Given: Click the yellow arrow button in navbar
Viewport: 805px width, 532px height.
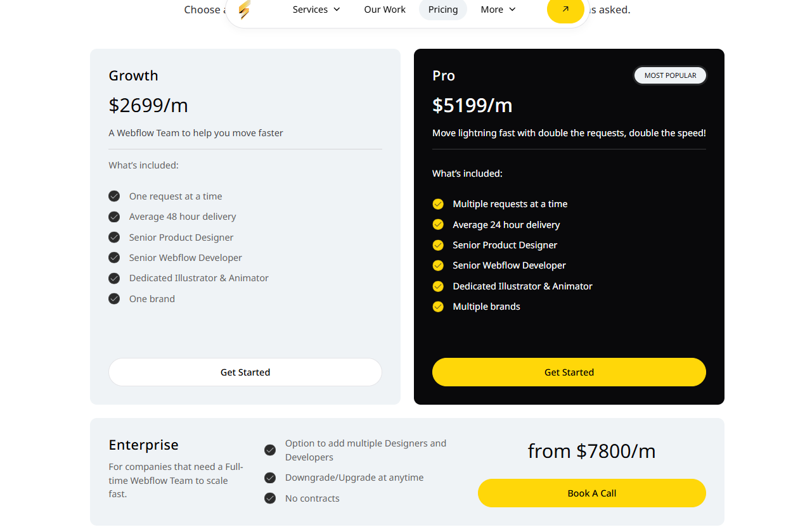Looking at the screenshot, I should [565, 9].
